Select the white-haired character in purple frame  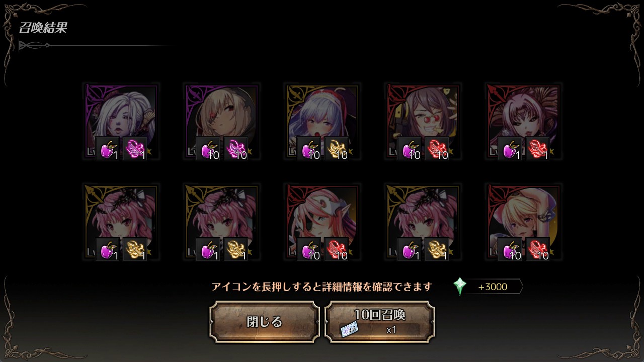pos(121,121)
